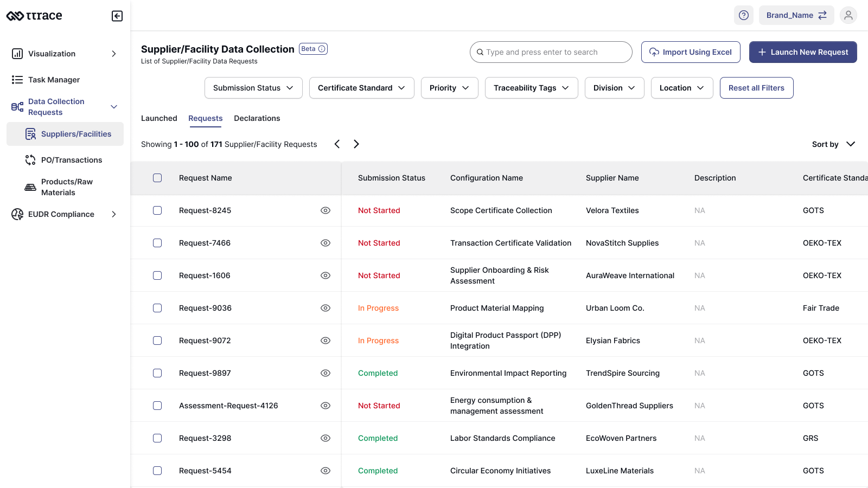Switch brand via Brand_Name button
Image resolution: width=868 pixels, height=488 pixels.
click(796, 15)
